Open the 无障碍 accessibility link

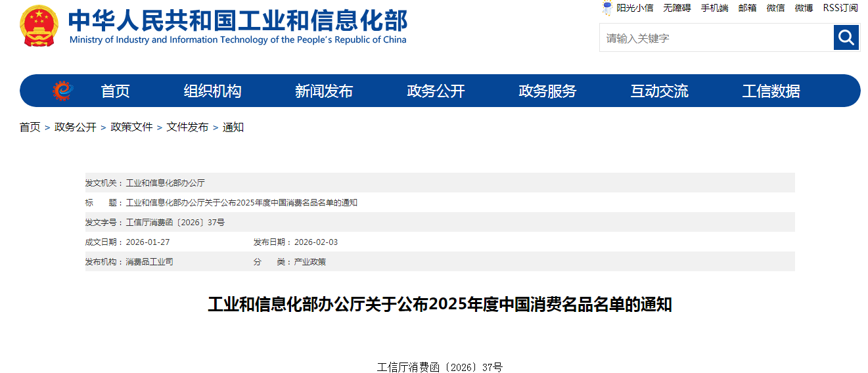click(677, 8)
